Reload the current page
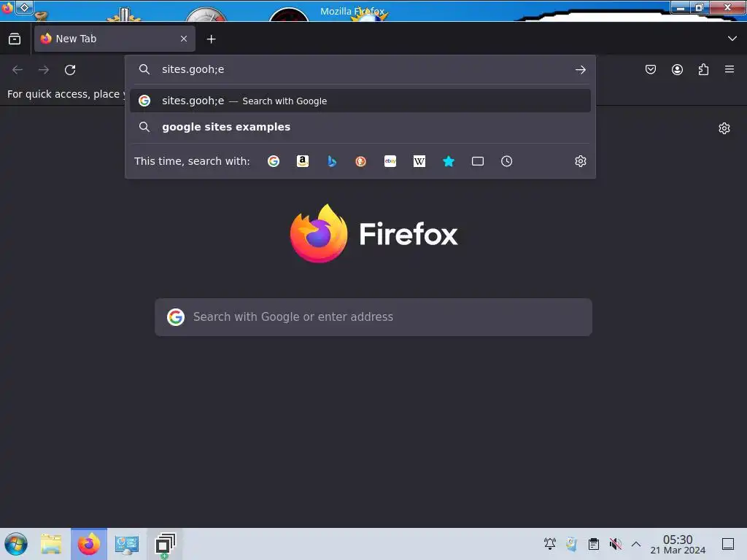 coord(70,70)
